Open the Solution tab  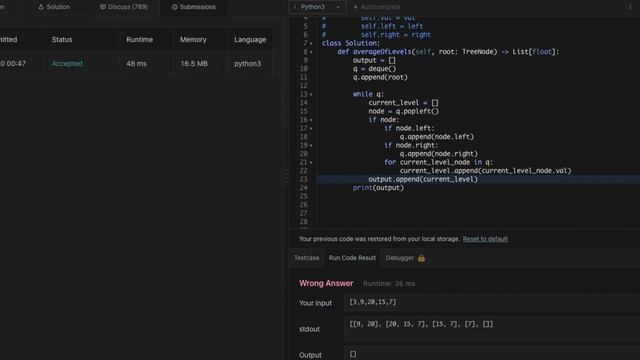pyautogui.click(x=54, y=7)
